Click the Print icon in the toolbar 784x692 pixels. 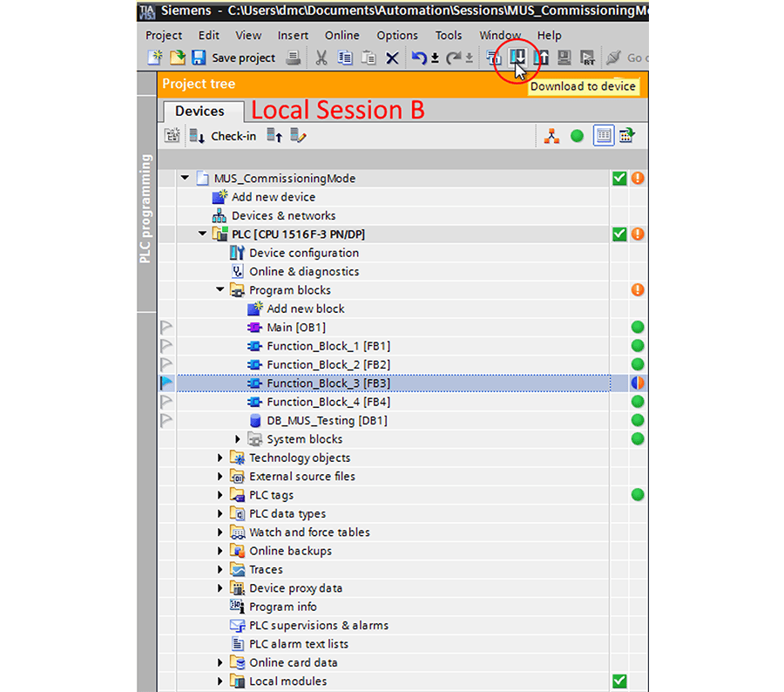(x=294, y=58)
